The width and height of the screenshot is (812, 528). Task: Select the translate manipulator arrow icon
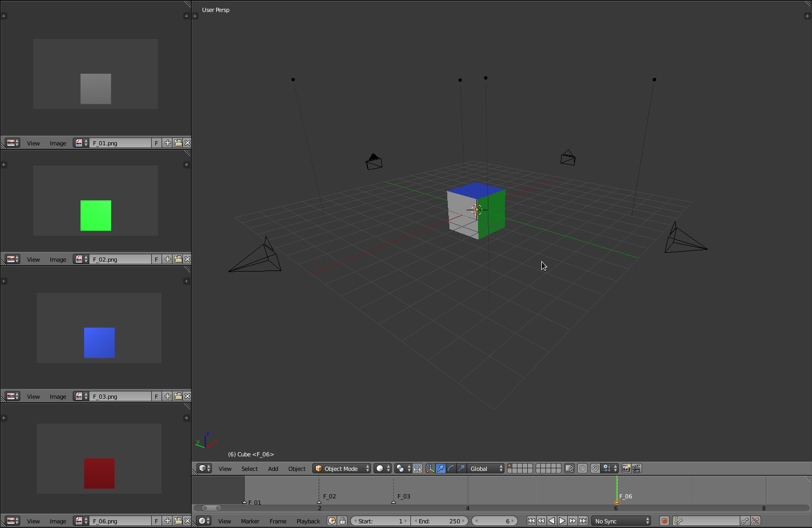[x=441, y=468]
